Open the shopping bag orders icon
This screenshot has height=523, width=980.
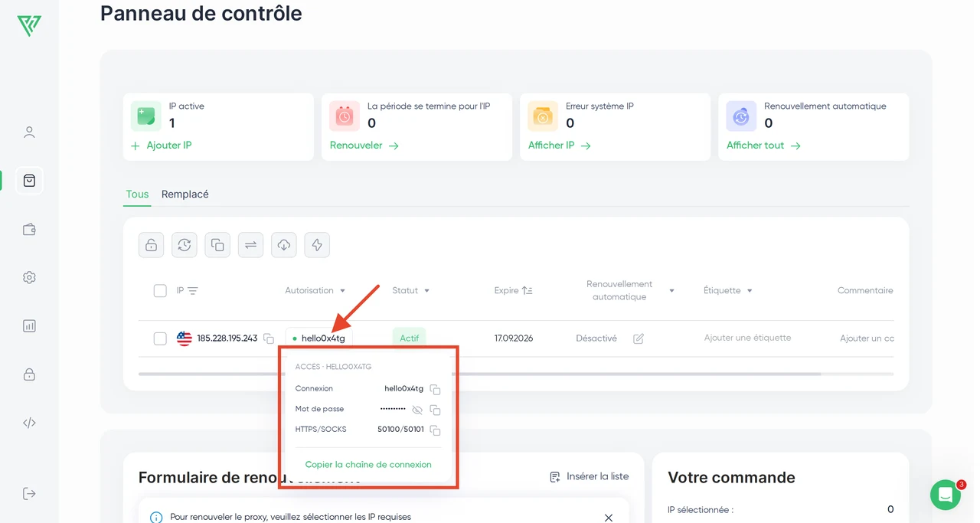(x=29, y=181)
